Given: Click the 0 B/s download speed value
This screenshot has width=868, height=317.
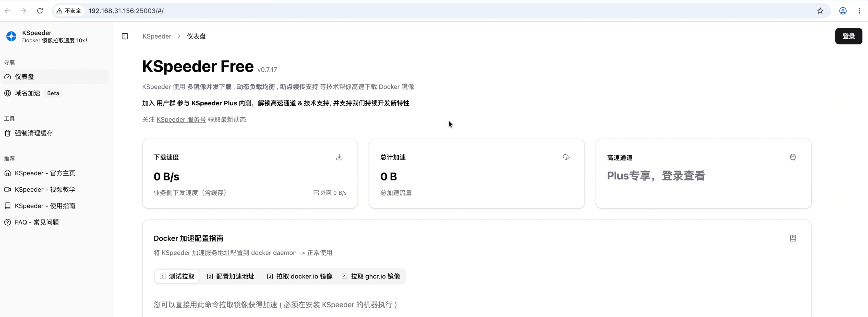Looking at the screenshot, I should pyautogui.click(x=166, y=177).
